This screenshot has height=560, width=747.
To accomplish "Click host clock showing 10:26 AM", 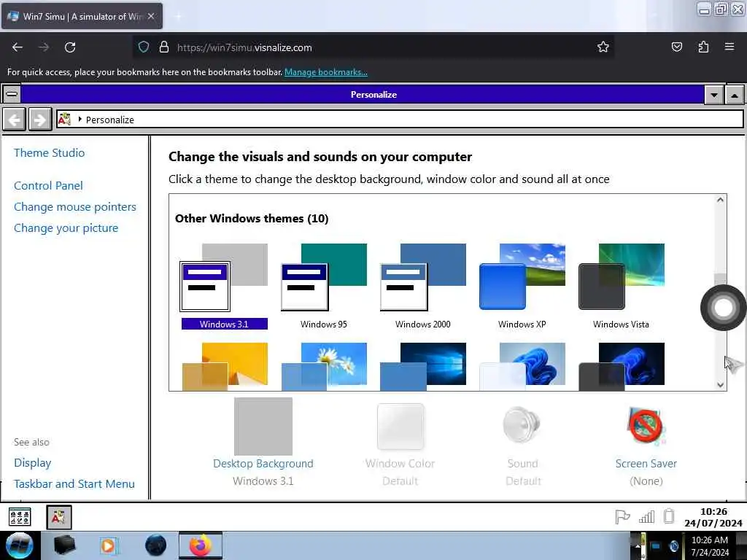I will click(709, 545).
